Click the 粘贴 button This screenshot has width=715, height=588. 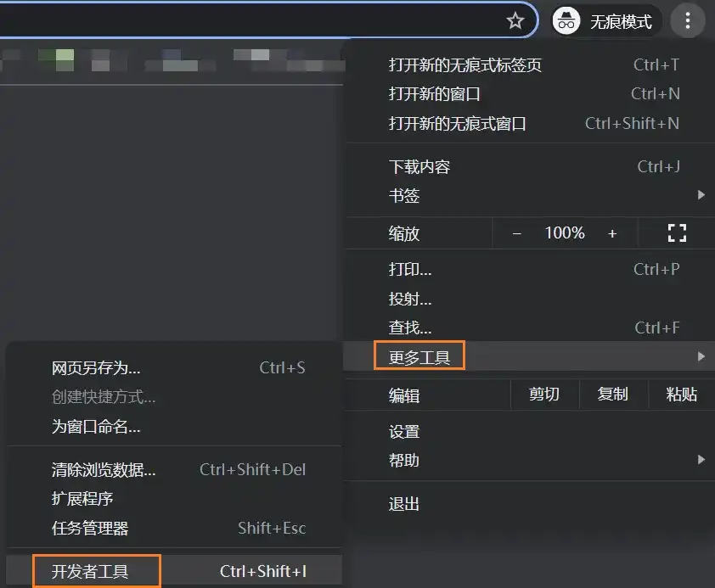point(681,395)
